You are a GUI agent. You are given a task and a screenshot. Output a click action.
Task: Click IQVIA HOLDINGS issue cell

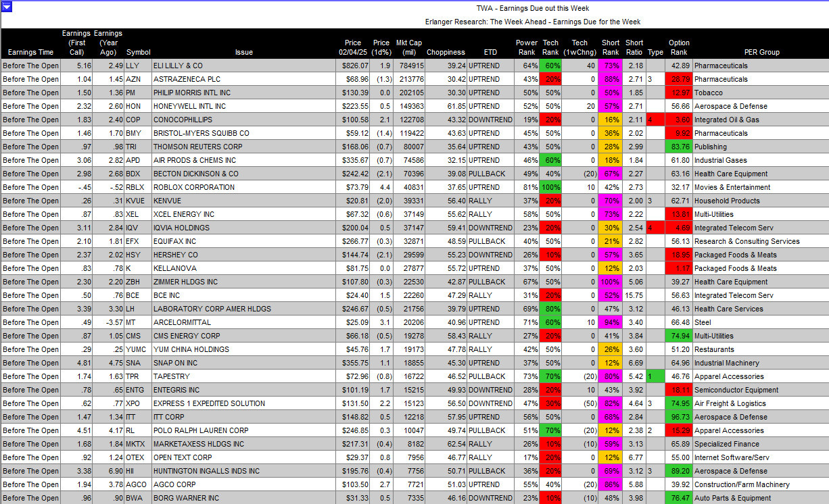(243, 228)
